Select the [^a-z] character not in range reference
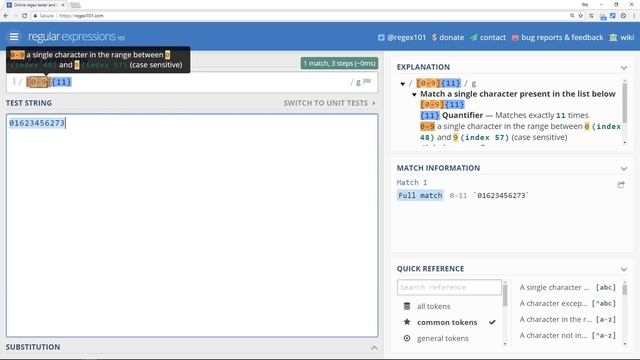The height and width of the screenshot is (360, 640). [x=567, y=335]
